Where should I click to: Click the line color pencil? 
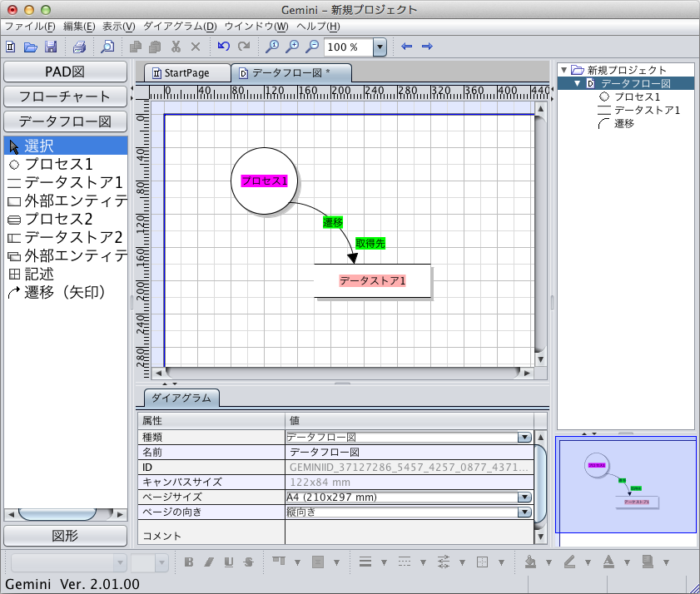pyautogui.click(x=569, y=562)
